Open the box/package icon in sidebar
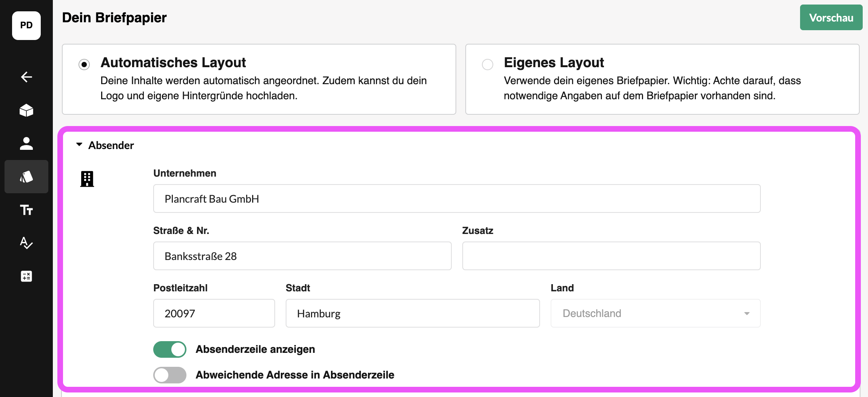 point(26,110)
